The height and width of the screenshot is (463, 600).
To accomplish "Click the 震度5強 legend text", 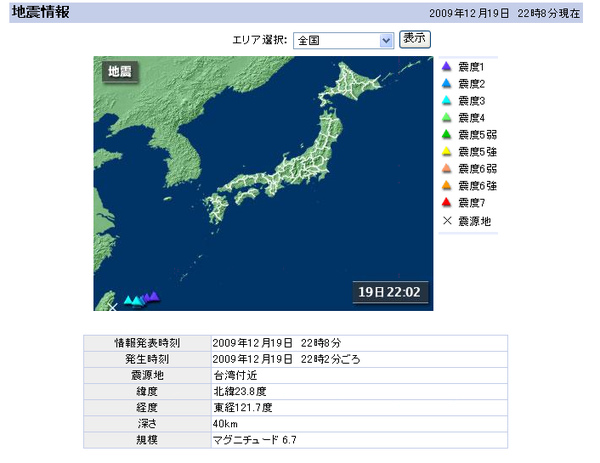I will (478, 152).
